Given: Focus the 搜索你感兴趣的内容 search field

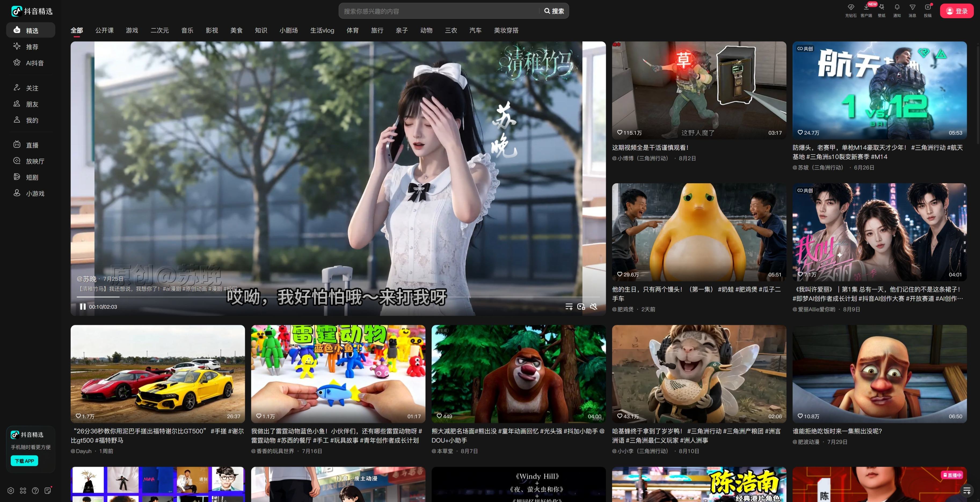Looking at the screenshot, I should click(439, 11).
